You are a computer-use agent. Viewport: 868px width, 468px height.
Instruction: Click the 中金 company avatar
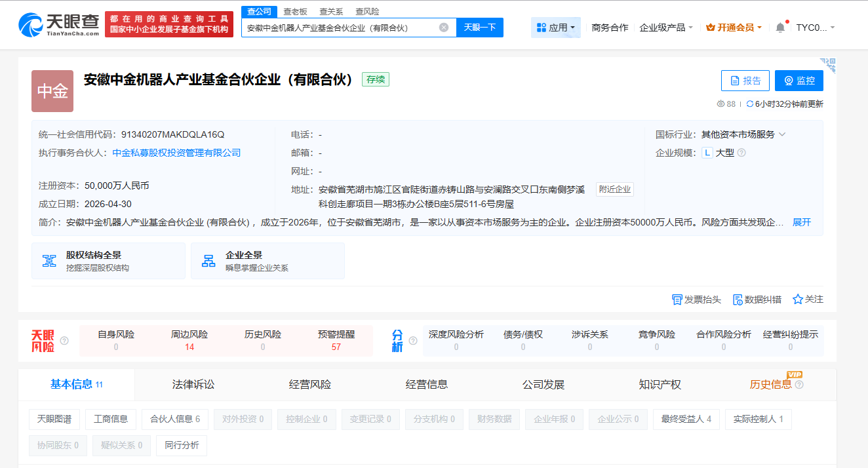coord(52,91)
